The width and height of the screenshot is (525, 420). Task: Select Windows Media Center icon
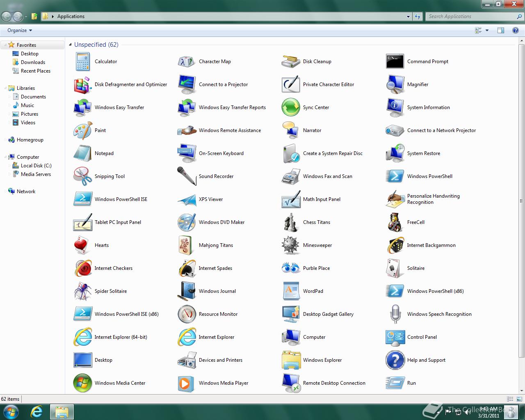(83, 383)
